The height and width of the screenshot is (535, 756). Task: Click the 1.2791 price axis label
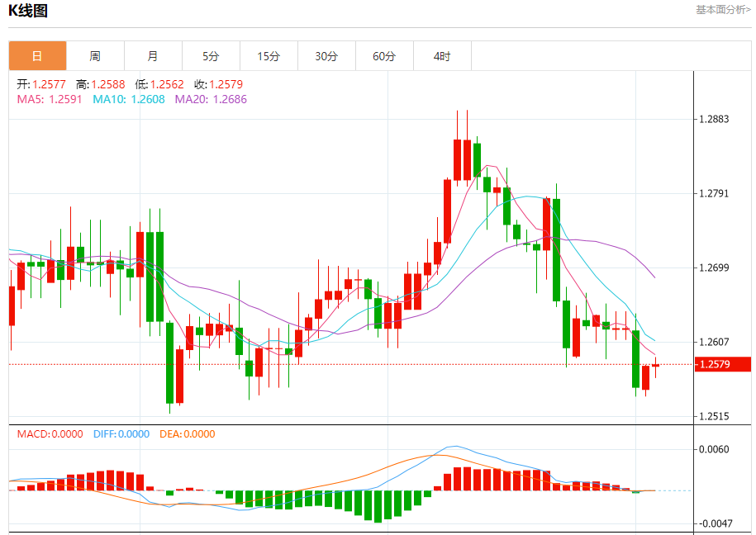pos(714,193)
